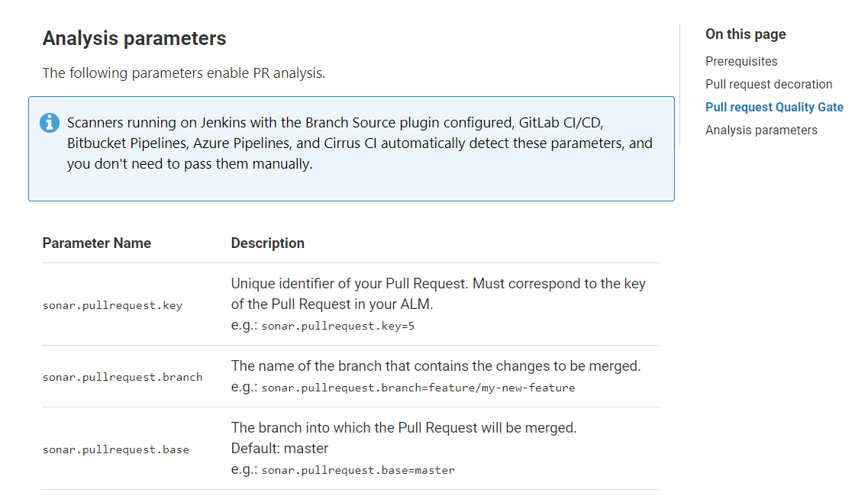Click the sonar.pullrequest.key=5 example code
Image resolution: width=868 pixels, height=499 pixels.
coord(337,326)
